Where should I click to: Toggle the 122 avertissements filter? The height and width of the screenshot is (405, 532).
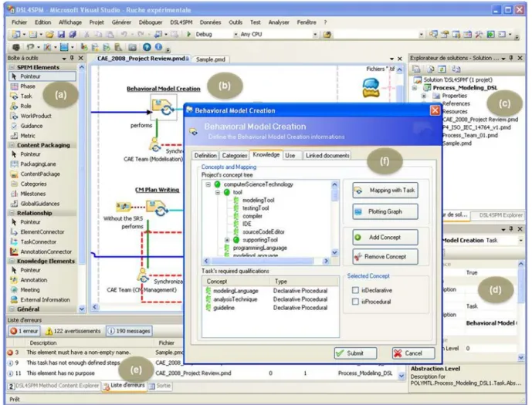click(73, 331)
